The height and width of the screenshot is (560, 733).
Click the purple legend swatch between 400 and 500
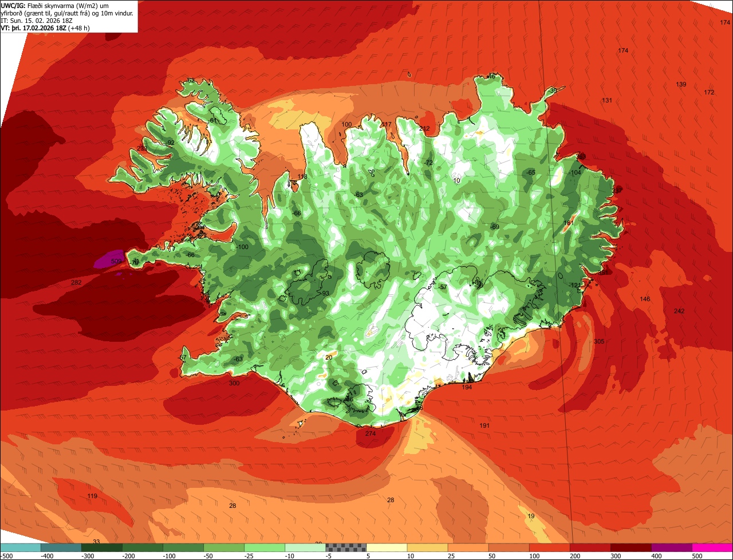[671, 547]
